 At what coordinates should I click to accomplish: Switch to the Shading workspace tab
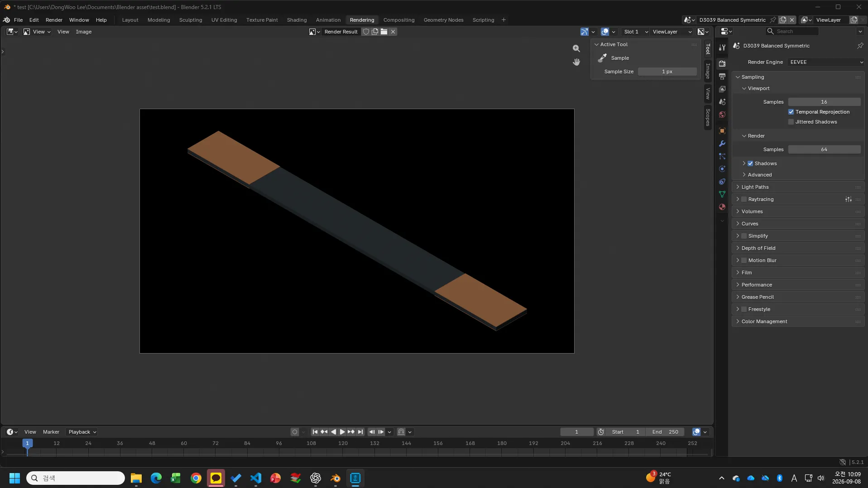[297, 20]
